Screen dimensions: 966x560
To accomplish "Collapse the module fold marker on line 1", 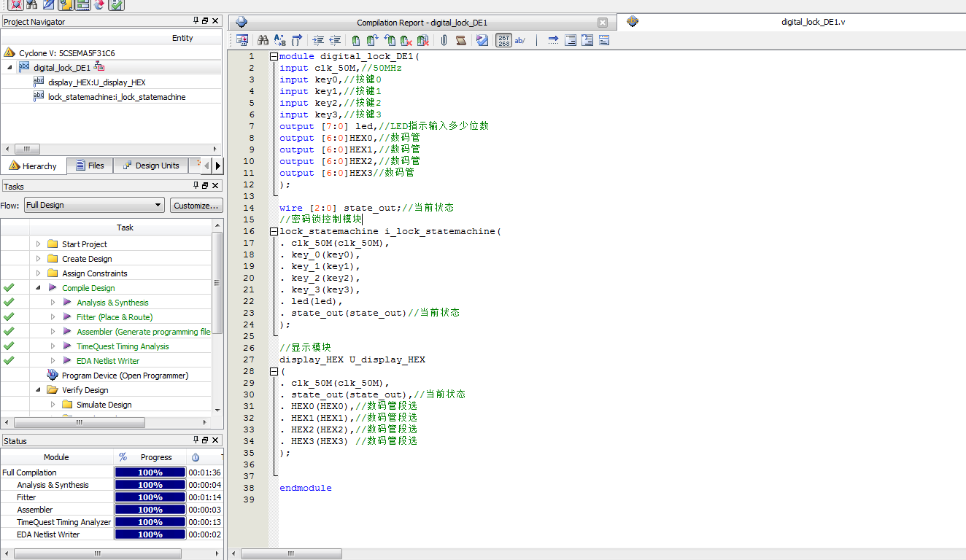I will pyautogui.click(x=274, y=56).
